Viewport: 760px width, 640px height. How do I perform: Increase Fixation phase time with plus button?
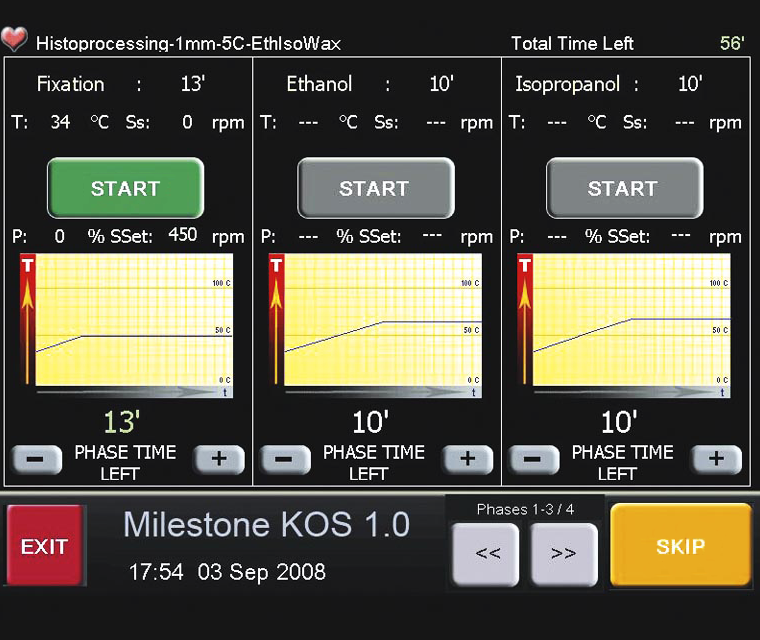219,460
